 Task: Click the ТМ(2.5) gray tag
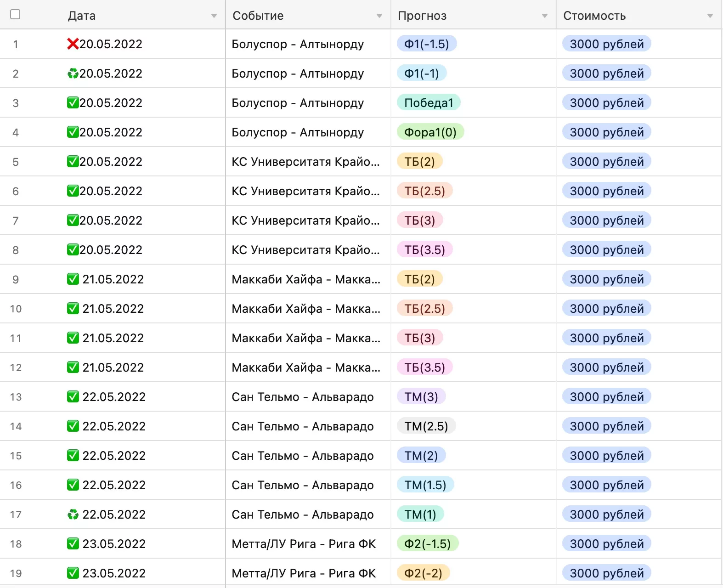click(426, 426)
